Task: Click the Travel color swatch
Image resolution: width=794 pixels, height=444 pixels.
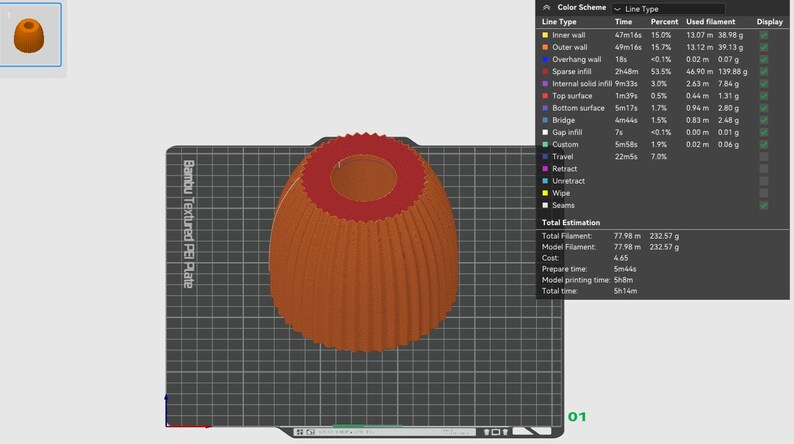Action: 545,156
